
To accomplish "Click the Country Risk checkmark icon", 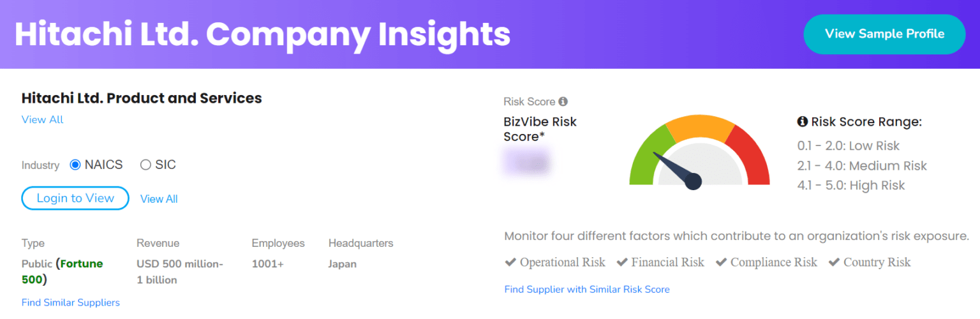I will coord(834,262).
